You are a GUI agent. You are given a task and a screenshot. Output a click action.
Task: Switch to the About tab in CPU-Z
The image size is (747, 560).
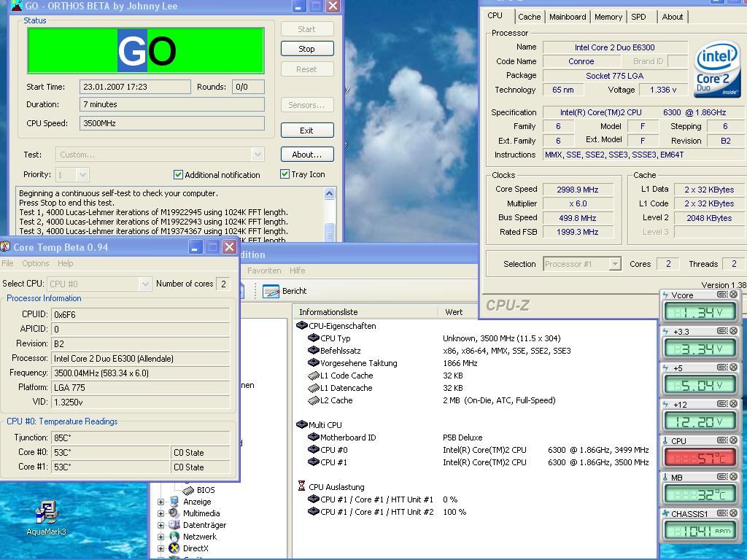(672, 17)
